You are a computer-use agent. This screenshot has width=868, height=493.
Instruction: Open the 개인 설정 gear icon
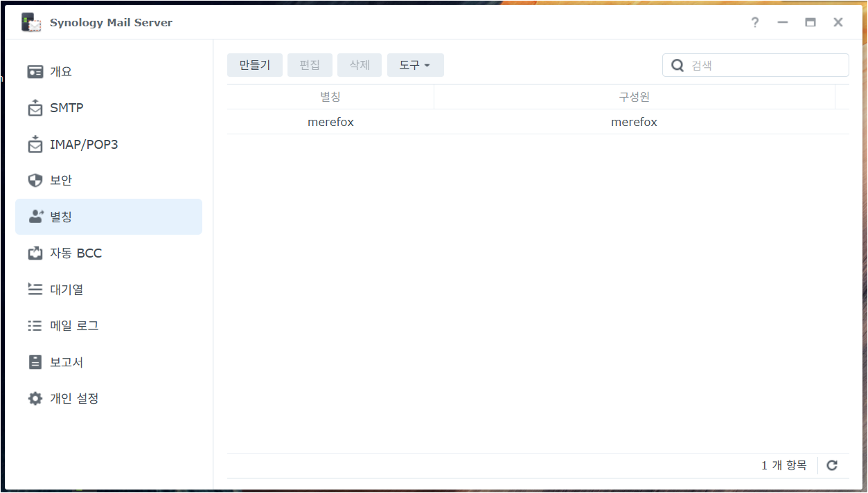point(35,398)
